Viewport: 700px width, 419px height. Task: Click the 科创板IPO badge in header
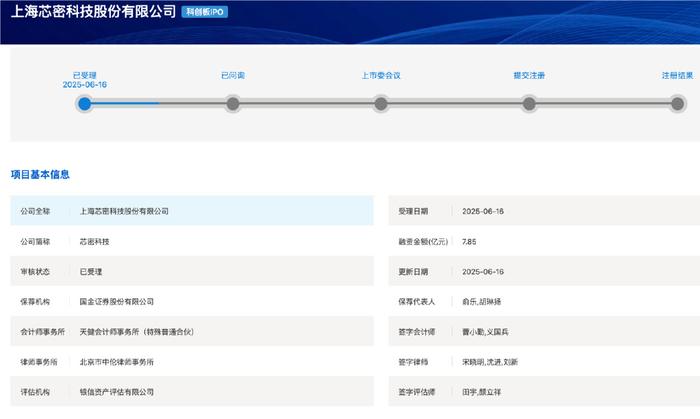204,12
